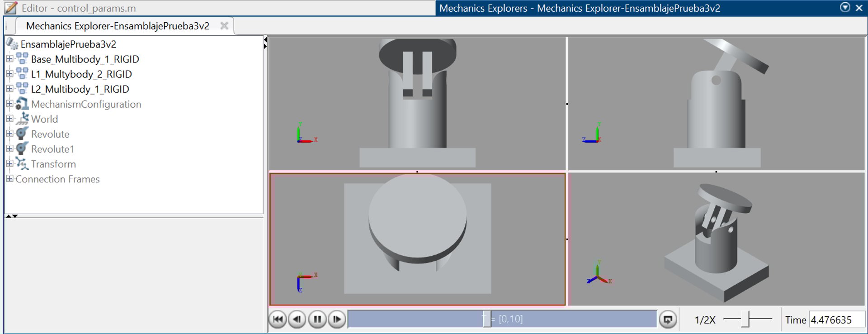Select EnsamblajePrueba3v2 root tree item

[68, 44]
